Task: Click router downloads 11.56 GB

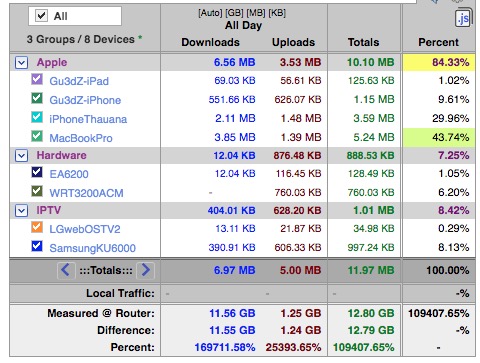Action: (x=232, y=313)
